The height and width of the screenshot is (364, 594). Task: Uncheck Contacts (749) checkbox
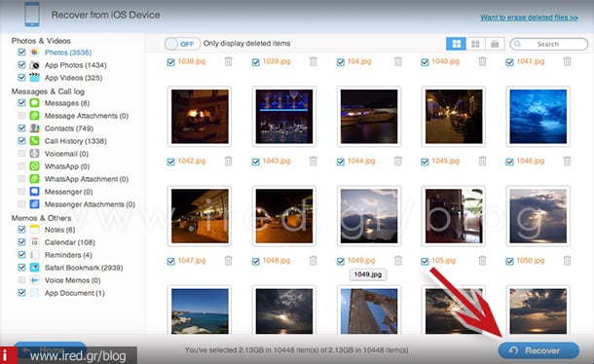click(x=21, y=128)
